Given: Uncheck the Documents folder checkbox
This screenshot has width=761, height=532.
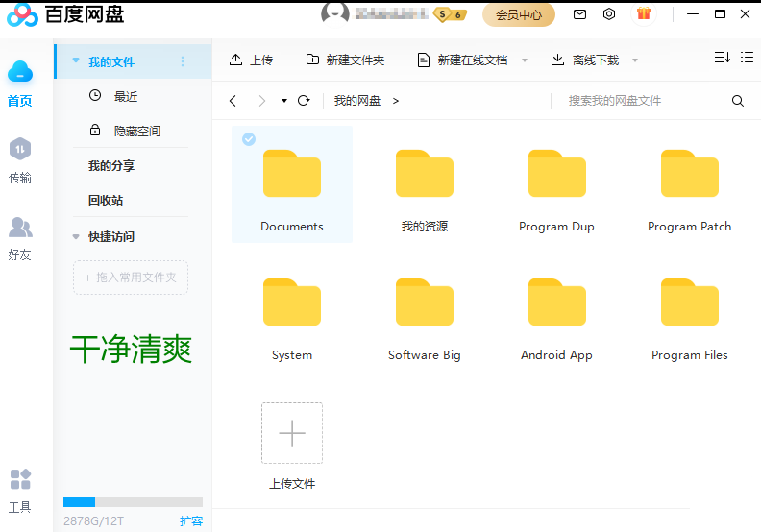Looking at the screenshot, I should [x=249, y=139].
